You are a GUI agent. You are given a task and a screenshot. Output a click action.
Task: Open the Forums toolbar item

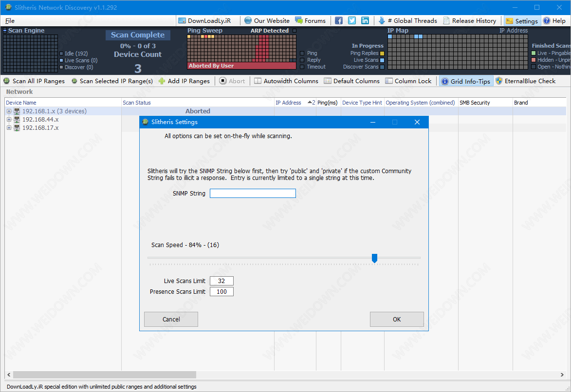tap(310, 21)
